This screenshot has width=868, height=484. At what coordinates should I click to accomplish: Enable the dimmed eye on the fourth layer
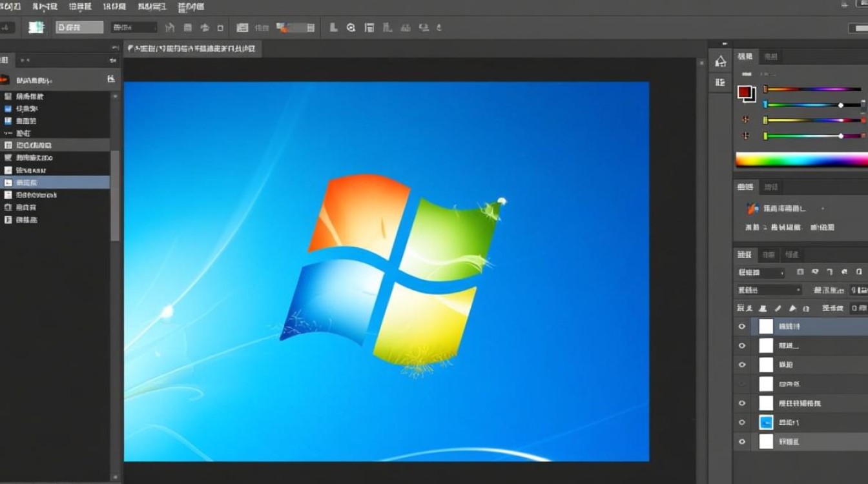click(742, 384)
